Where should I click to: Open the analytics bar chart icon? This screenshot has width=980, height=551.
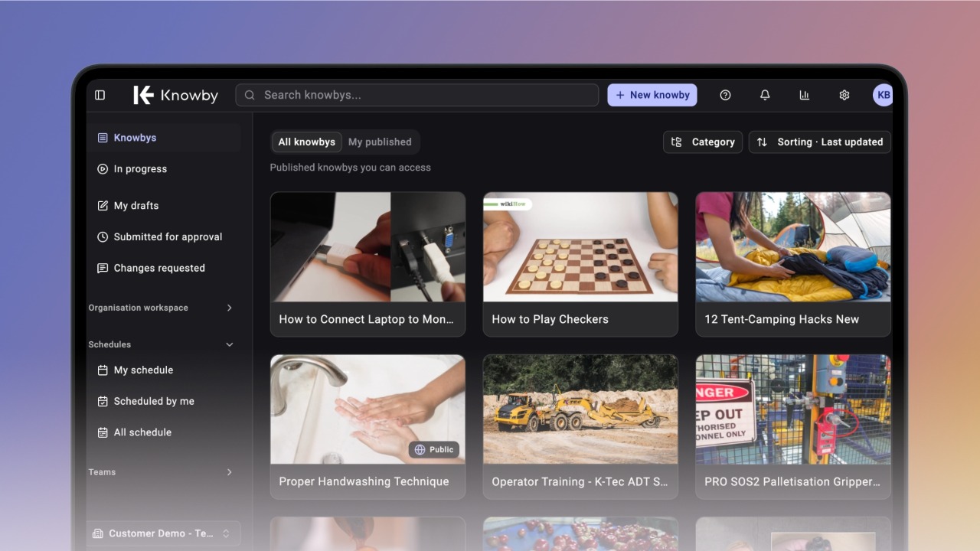804,95
